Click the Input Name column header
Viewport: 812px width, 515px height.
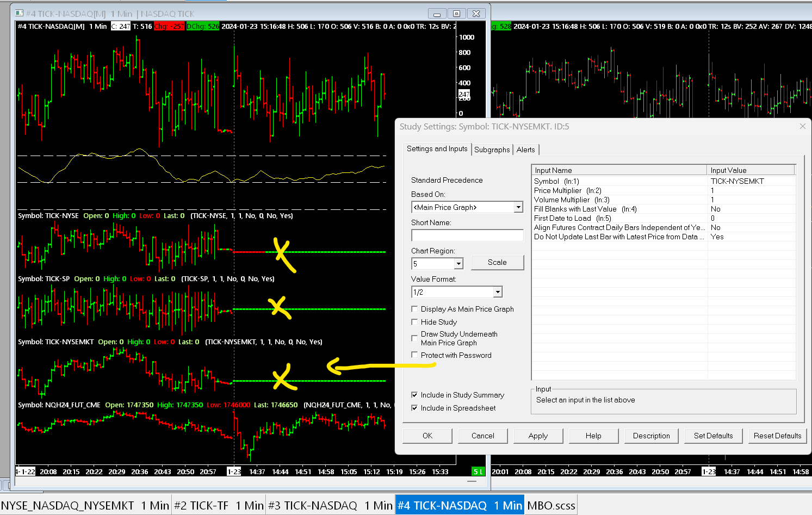619,170
